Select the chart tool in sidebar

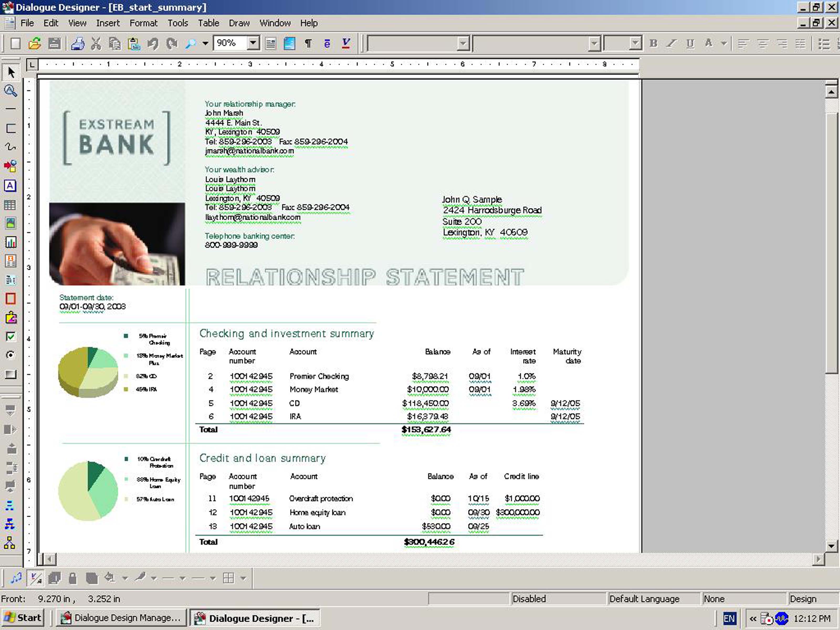[x=10, y=242]
